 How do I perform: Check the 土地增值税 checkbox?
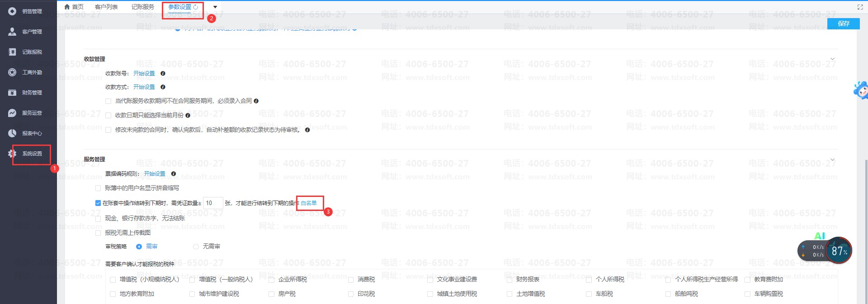(509, 294)
